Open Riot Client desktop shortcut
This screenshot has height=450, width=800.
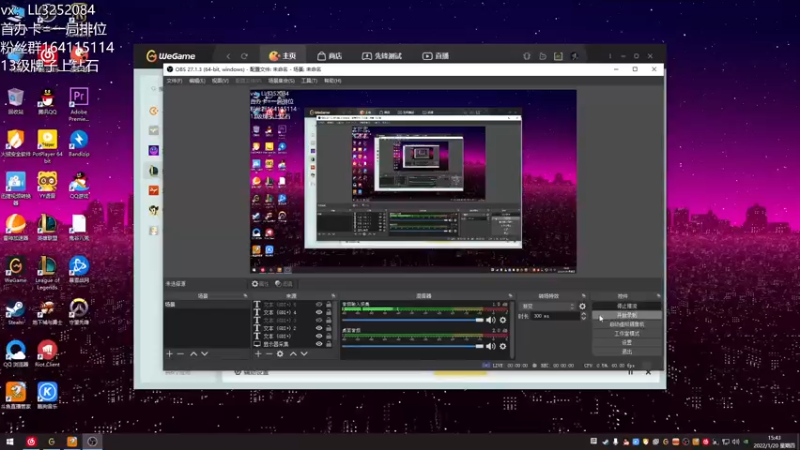[x=47, y=354]
